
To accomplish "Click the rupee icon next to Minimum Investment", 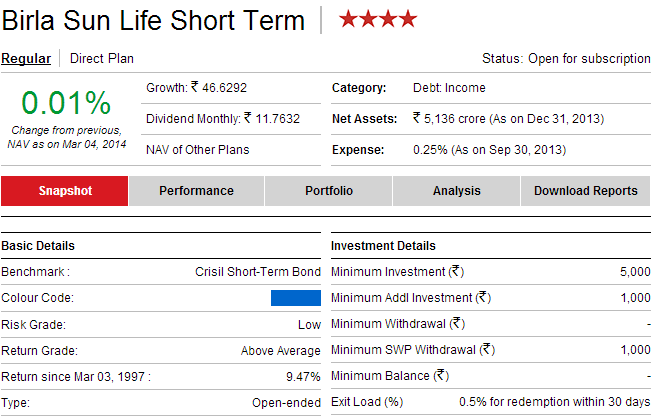I will [x=455, y=271].
